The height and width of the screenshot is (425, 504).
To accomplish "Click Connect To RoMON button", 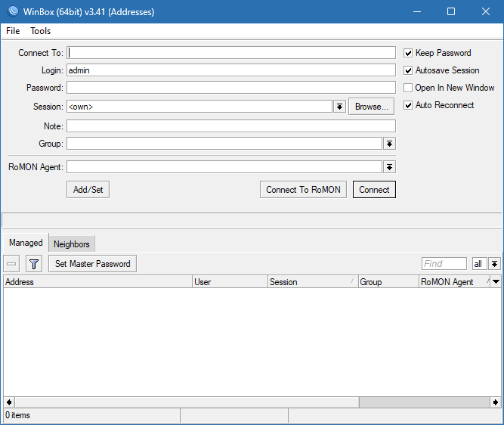I will tap(304, 190).
